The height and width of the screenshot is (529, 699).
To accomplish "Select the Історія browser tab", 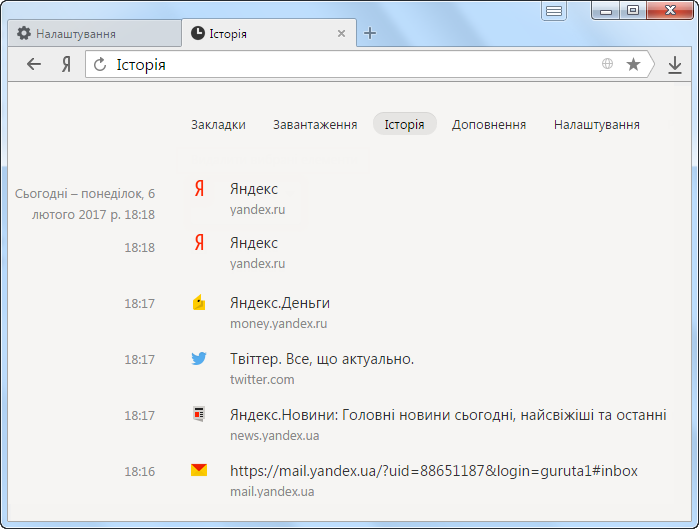I will click(269, 33).
